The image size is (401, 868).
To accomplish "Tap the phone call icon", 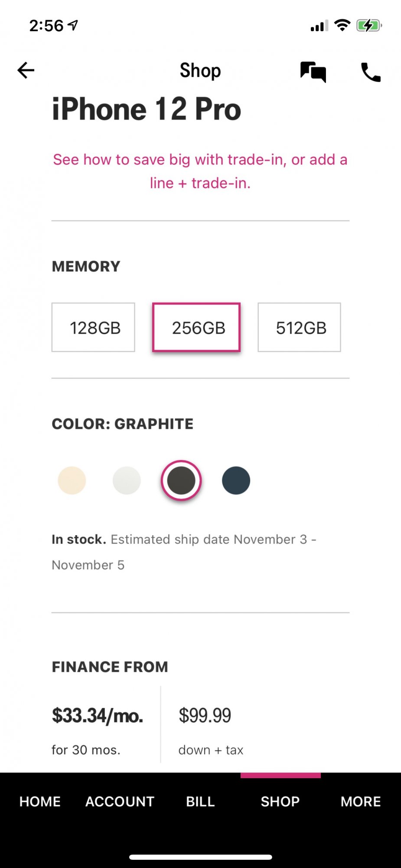I will click(x=371, y=72).
